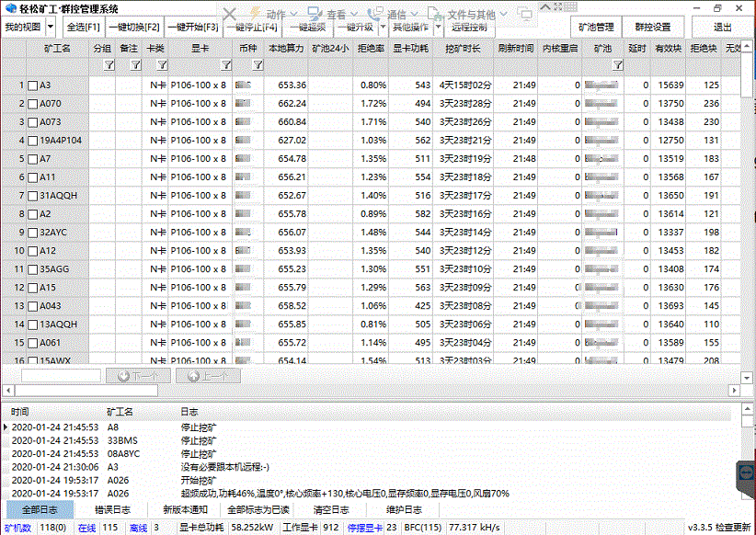Click the filter icon in the 备注 column
The height and width of the screenshot is (535, 756).
pyautogui.click(x=135, y=65)
